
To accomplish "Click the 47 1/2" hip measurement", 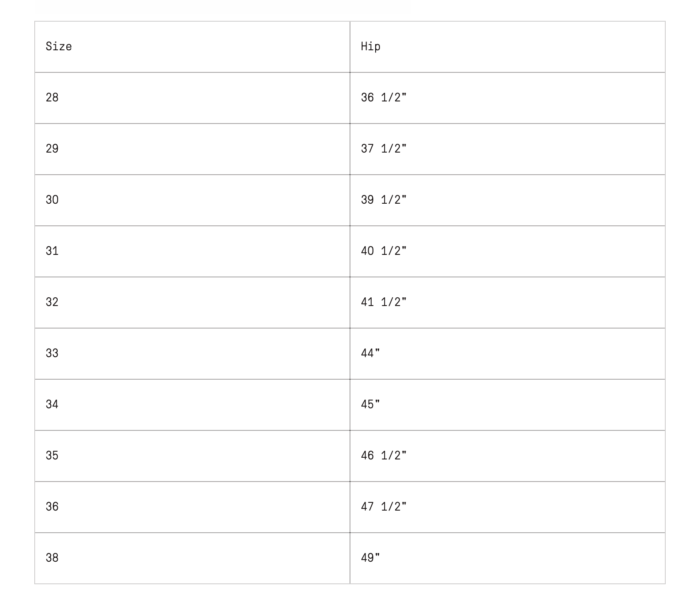I will tap(384, 507).
